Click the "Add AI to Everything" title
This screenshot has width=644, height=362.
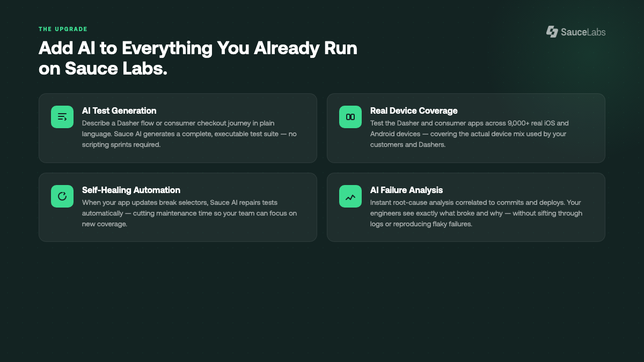pos(198,58)
